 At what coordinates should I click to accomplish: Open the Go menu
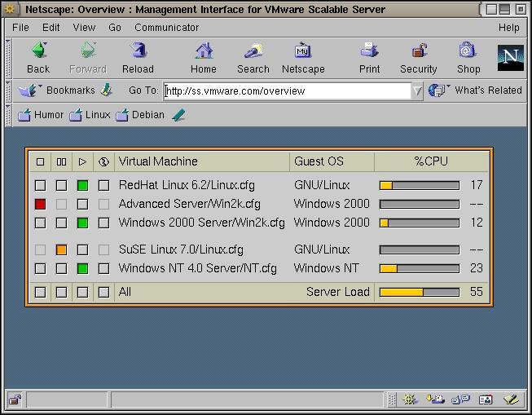point(115,27)
